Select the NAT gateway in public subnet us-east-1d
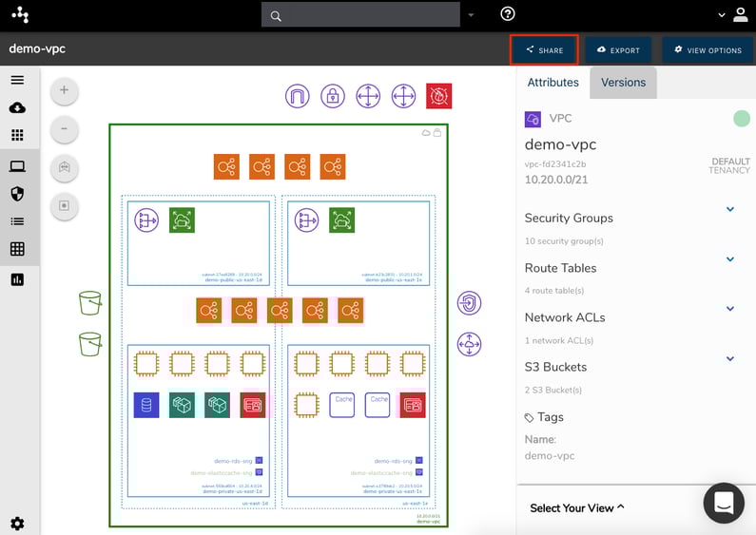The height and width of the screenshot is (535, 756). click(x=146, y=220)
